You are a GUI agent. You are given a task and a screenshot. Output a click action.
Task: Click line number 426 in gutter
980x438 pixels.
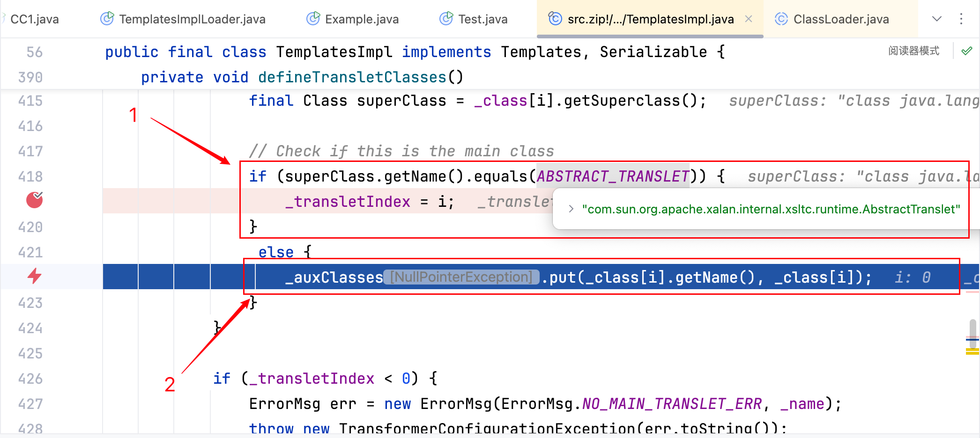[x=30, y=379]
